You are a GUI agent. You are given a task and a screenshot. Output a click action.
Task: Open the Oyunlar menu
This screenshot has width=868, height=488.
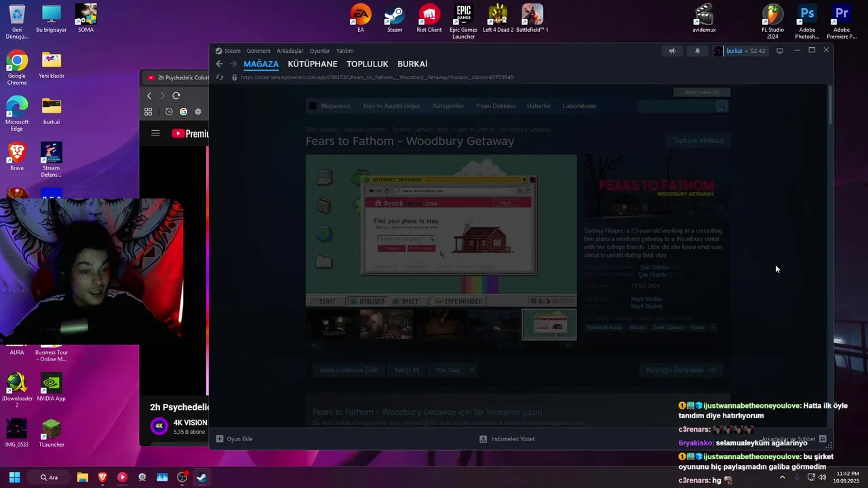320,51
